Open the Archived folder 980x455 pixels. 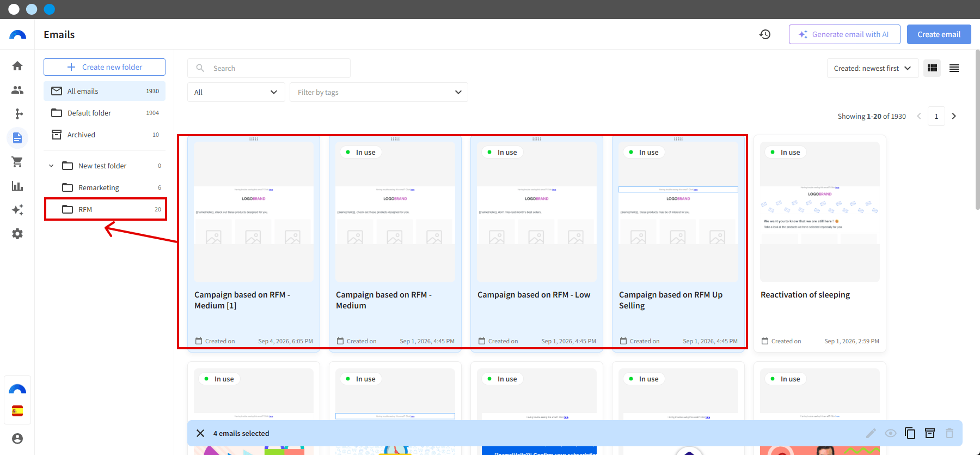(105, 135)
